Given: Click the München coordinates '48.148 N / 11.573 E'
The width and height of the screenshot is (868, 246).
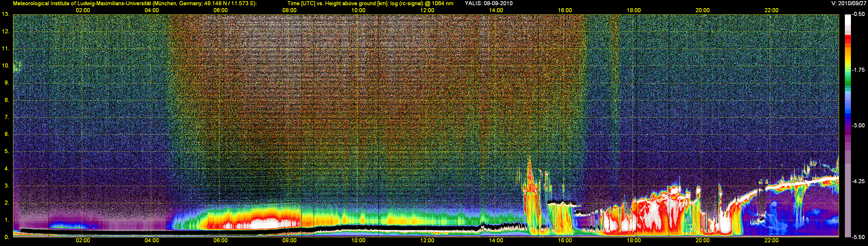Looking at the screenshot, I should point(229,3).
